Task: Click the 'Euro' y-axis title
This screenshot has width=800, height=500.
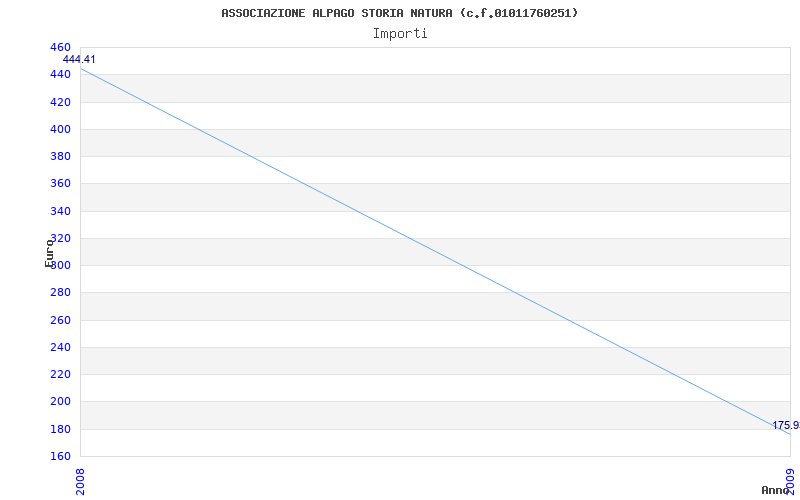Action: tap(49, 253)
